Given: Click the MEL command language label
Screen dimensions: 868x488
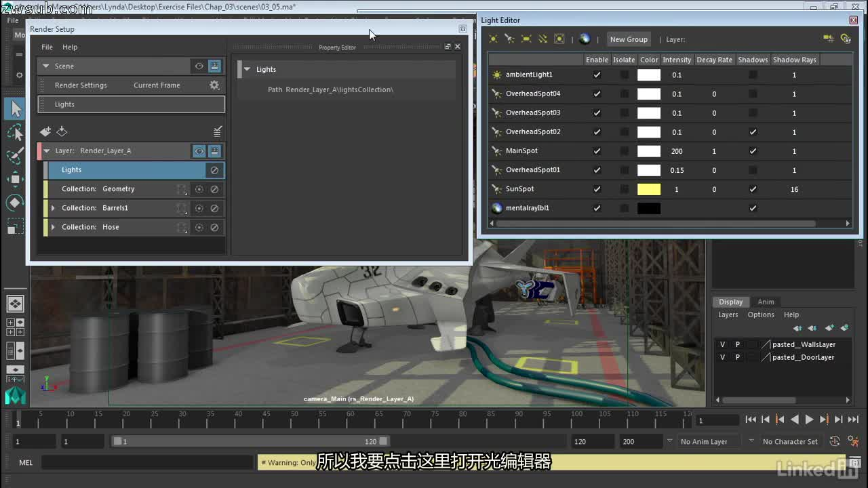Looking at the screenshot, I should (26, 463).
